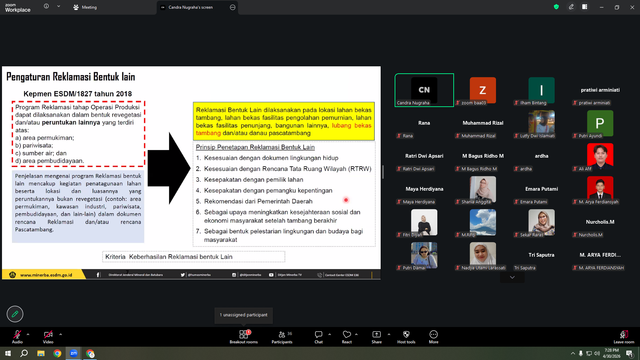The width and height of the screenshot is (640, 360).
Task: Click the 'Tri Saputra' participant name
Action: (x=541, y=255)
